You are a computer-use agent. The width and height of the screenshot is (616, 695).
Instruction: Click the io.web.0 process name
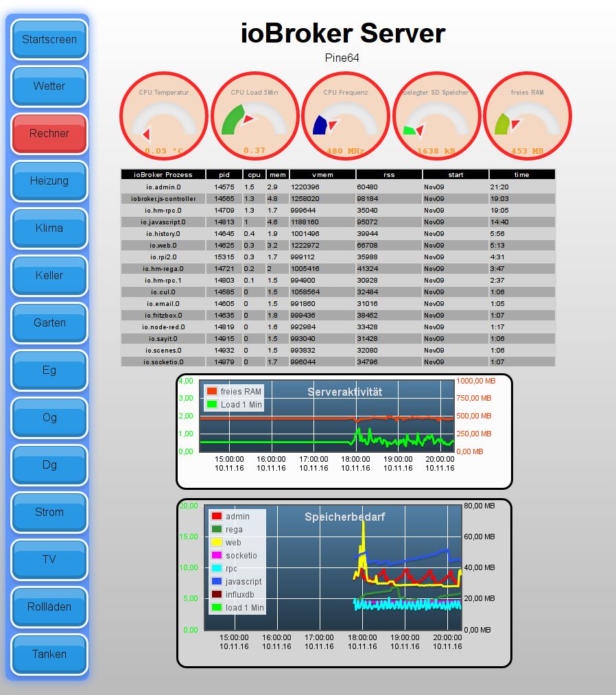163,246
